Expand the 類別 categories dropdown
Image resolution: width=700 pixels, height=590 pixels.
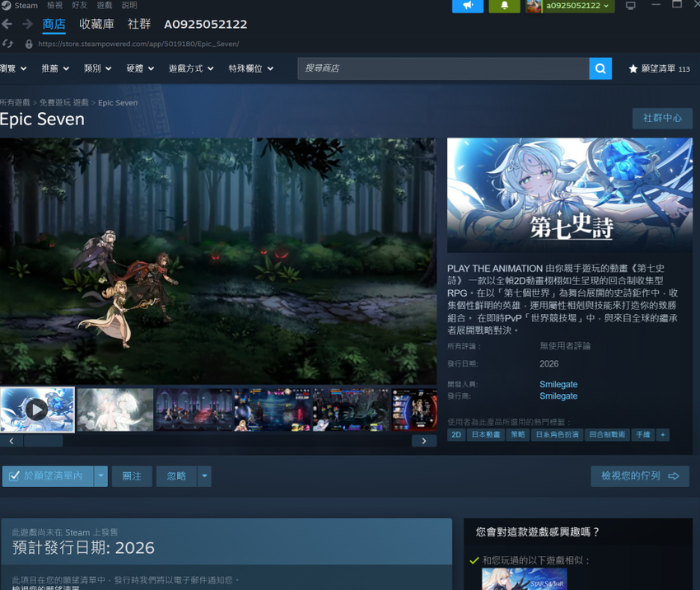(x=97, y=68)
